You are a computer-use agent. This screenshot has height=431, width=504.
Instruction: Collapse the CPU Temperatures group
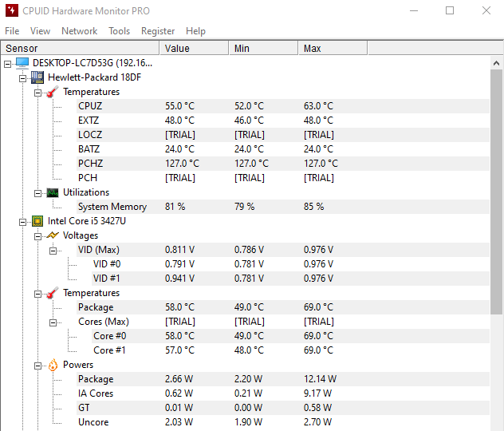click(37, 294)
